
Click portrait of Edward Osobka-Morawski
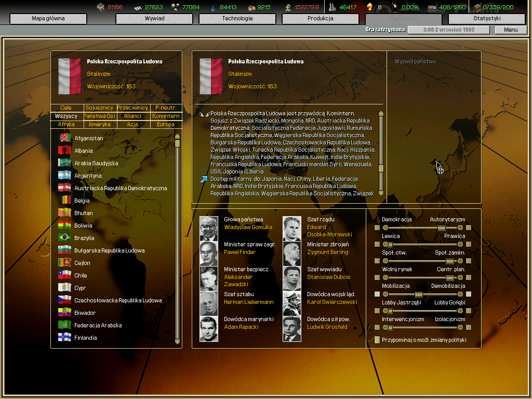click(292, 229)
